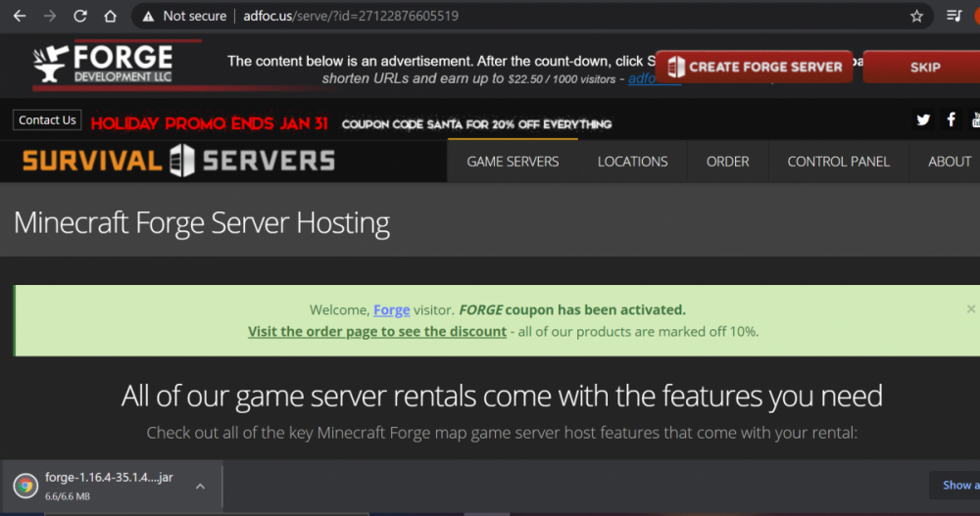
Task: Follow the Forge link in welcome banner
Action: pos(391,309)
